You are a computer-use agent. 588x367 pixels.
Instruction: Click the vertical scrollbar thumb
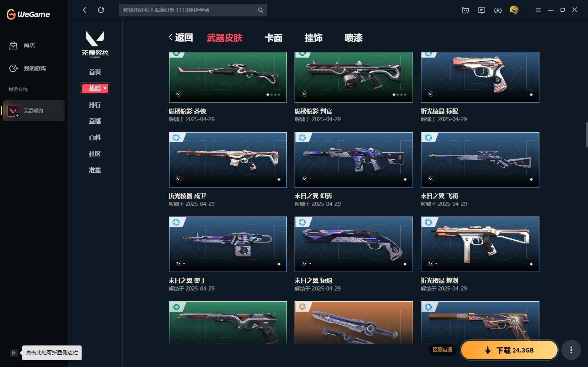pos(587,134)
